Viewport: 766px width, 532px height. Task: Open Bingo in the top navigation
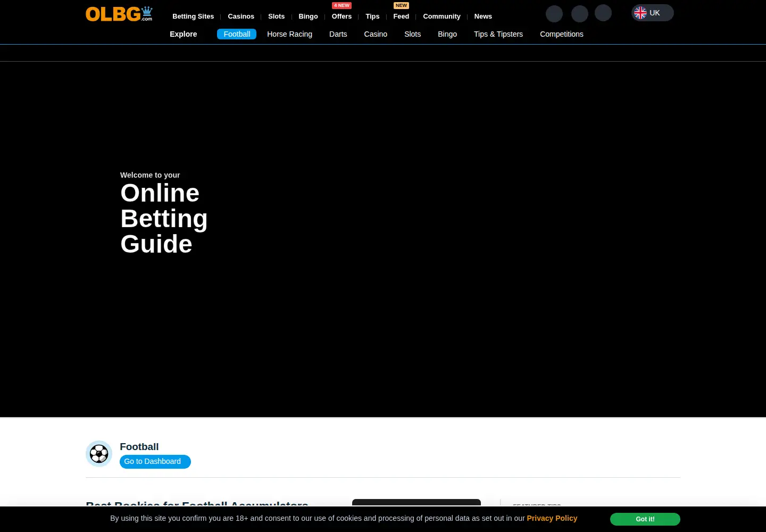[x=308, y=16]
